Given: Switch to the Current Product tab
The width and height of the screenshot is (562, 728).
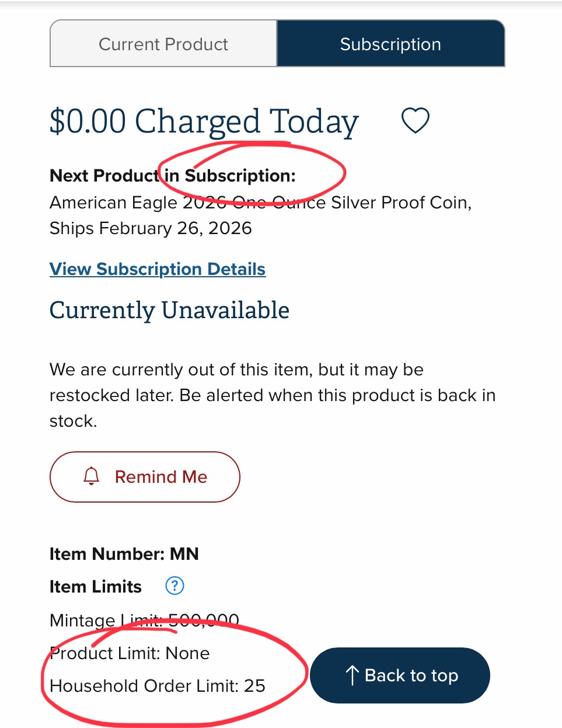Looking at the screenshot, I should pyautogui.click(x=163, y=44).
